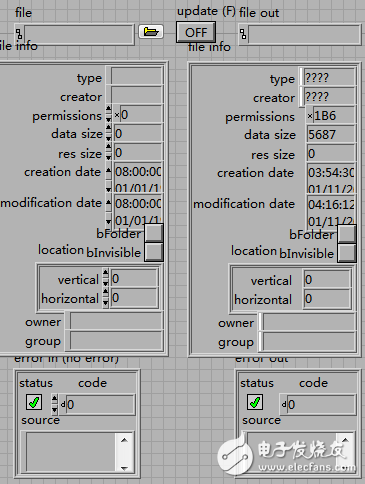Image resolution: width=365 pixels, height=484 pixels.
Task: Increment the error in code stepper
Action: 55,399
